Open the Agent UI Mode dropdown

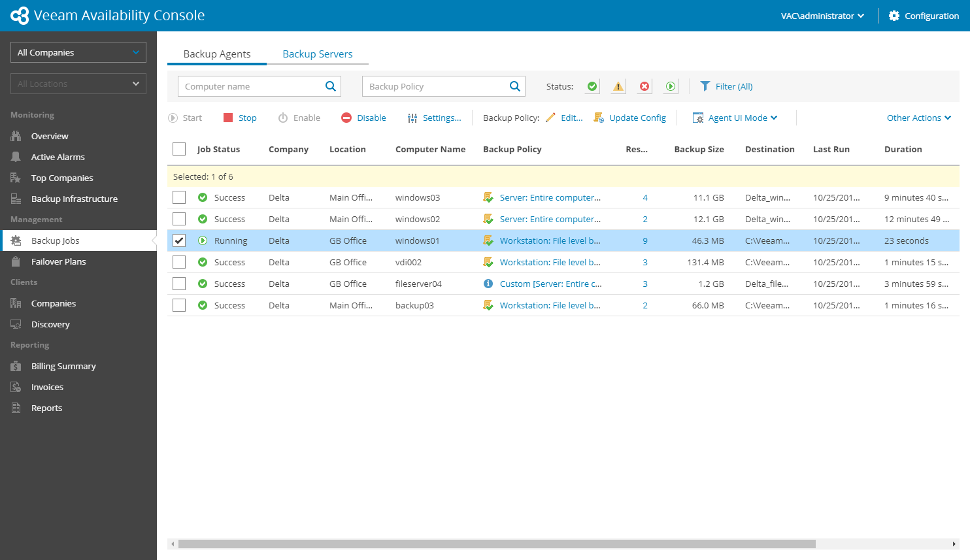(x=735, y=118)
